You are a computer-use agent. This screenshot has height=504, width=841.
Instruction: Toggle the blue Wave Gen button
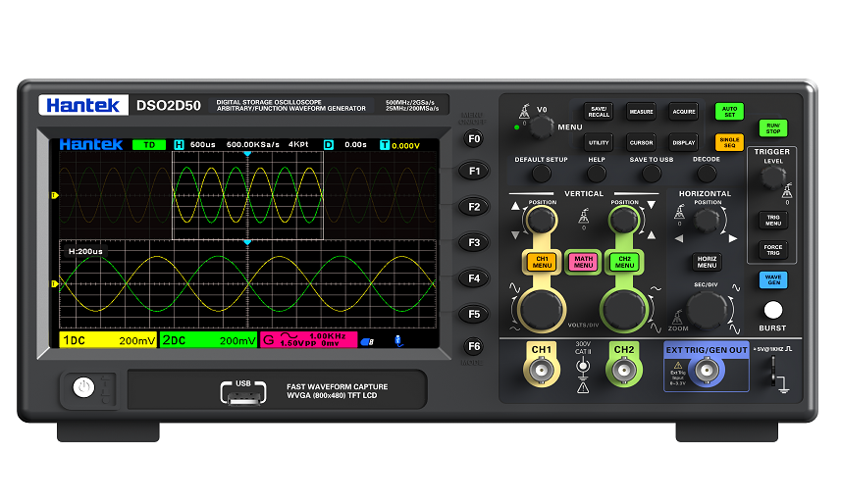click(773, 279)
